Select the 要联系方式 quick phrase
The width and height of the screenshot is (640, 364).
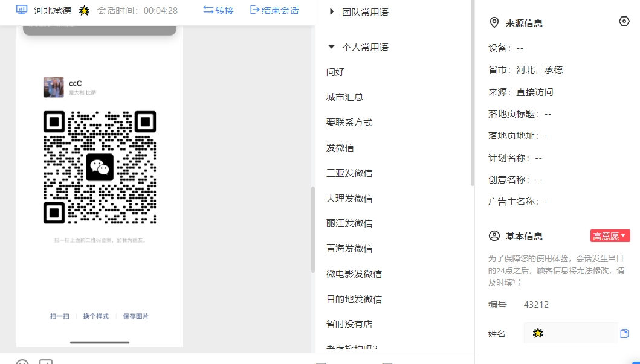(x=349, y=123)
